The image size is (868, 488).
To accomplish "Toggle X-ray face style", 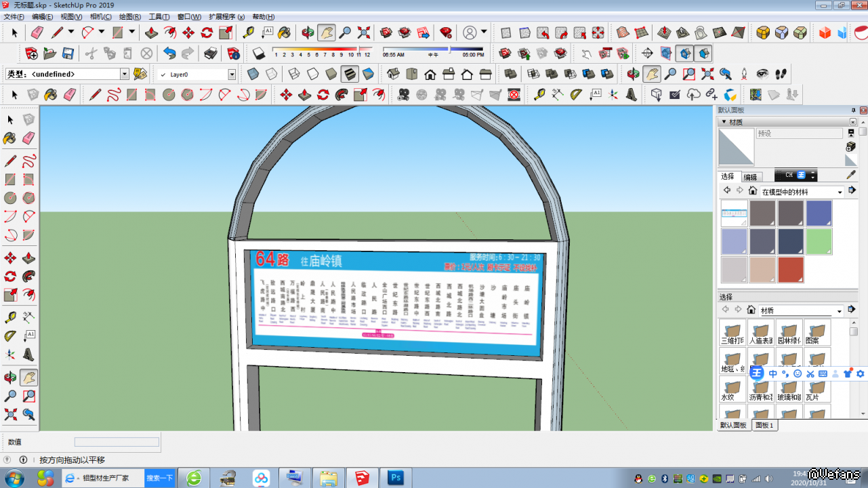I will coord(253,74).
